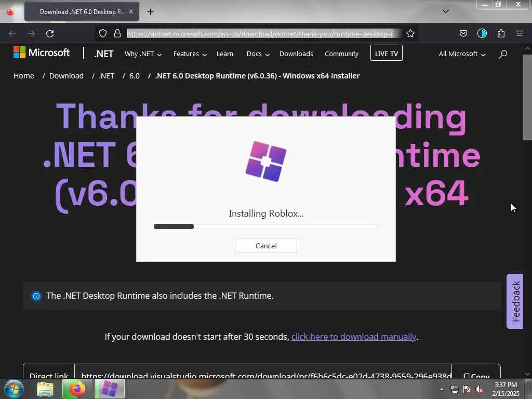Expand the Features dropdown menu
This screenshot has height=399, width=532.
click(x=190, y=54)
